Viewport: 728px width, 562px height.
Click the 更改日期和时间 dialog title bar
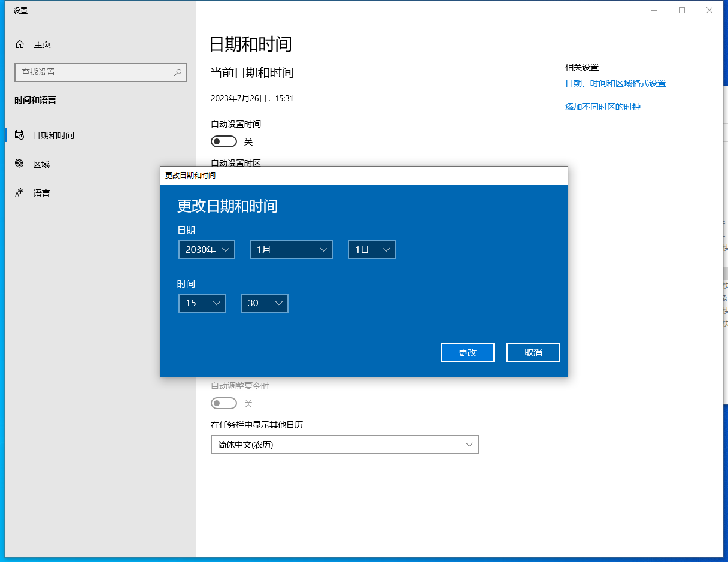tap(364, 176)
